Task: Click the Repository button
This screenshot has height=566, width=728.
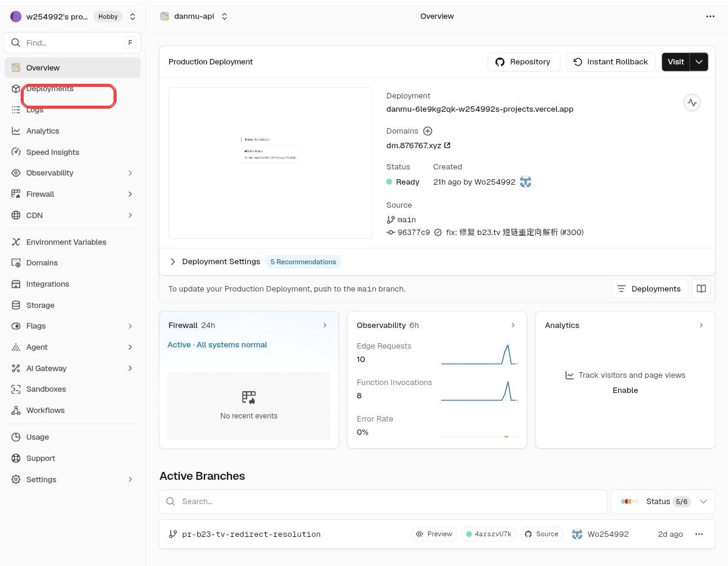Action: 524,62
